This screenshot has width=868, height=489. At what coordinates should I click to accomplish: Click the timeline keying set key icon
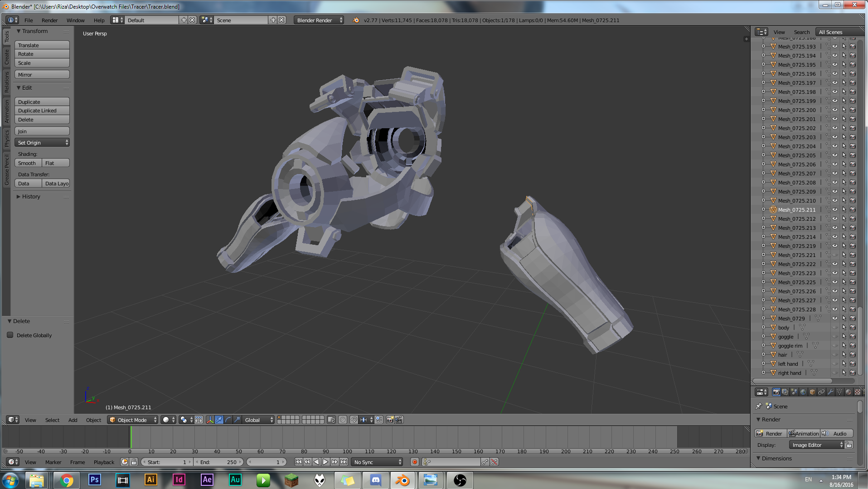(427, 462)
